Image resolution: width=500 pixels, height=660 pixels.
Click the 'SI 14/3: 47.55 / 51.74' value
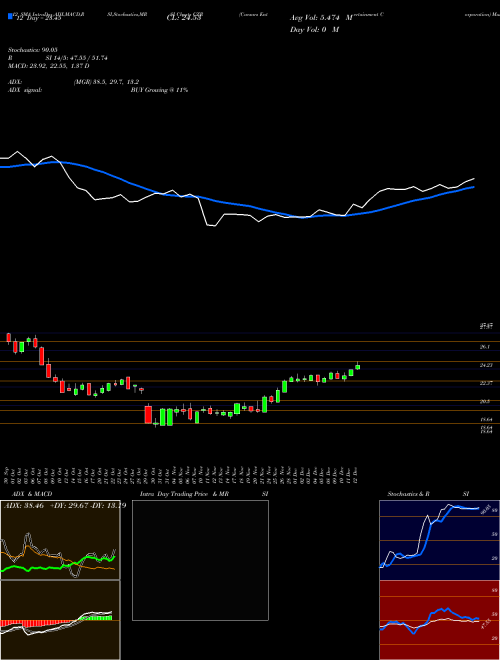[x=77, y=58]
